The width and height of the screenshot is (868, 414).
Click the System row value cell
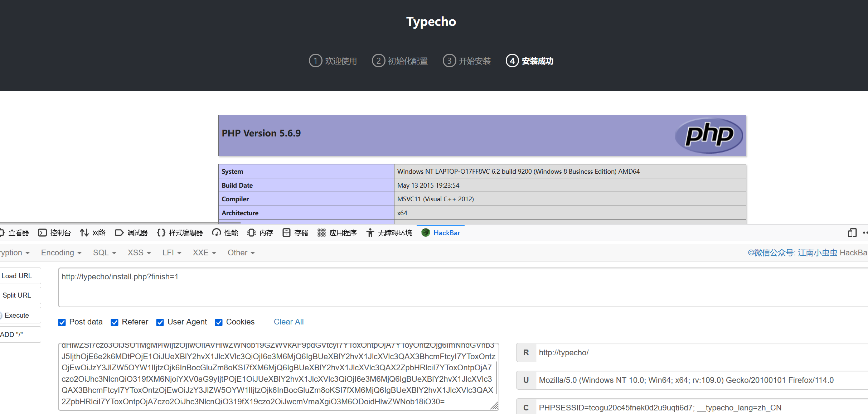pyautogui.click(x=570, y=172)
